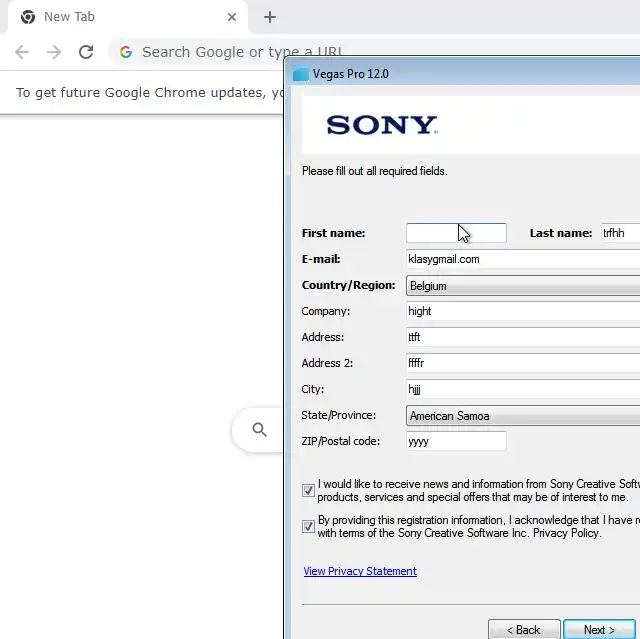Click the Address field containing ttft
Screen dimensions: 640x639
click(523, 337)
